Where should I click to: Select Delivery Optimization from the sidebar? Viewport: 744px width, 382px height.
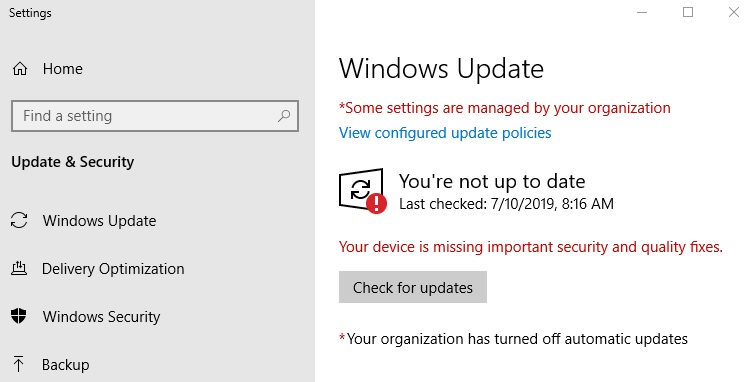(113, 269)
